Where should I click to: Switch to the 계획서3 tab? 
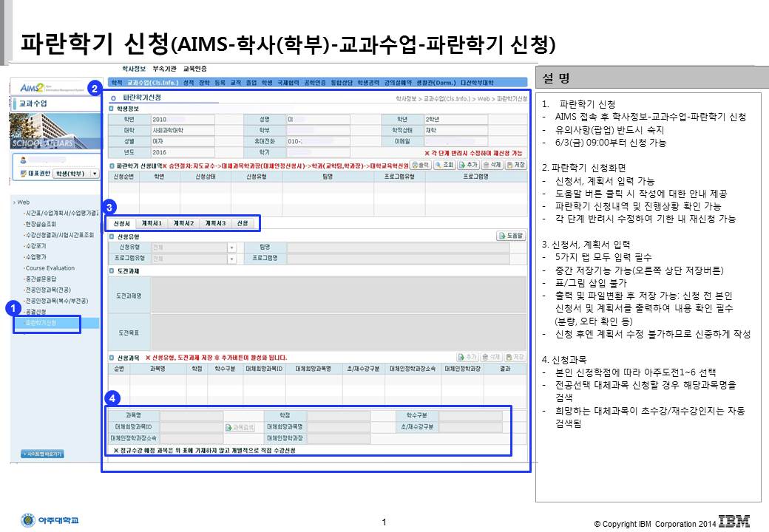(x=215, y=223)
